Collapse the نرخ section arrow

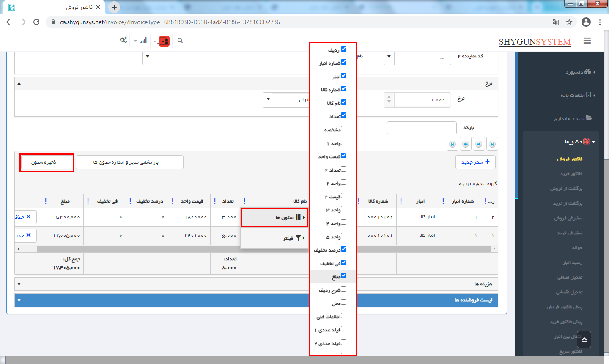coord(19,84)
